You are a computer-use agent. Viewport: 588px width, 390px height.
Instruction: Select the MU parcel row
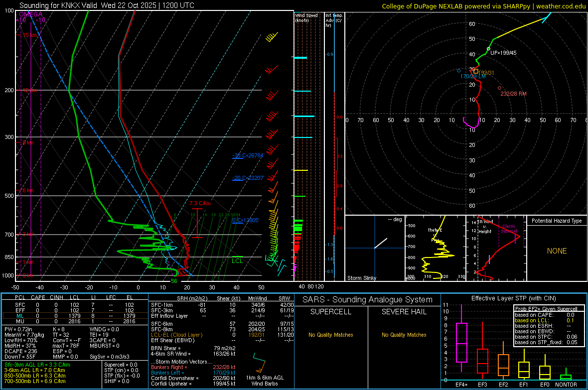pos(74,321)
